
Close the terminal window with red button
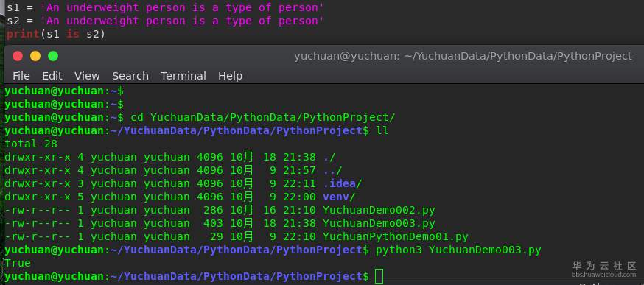18,56
